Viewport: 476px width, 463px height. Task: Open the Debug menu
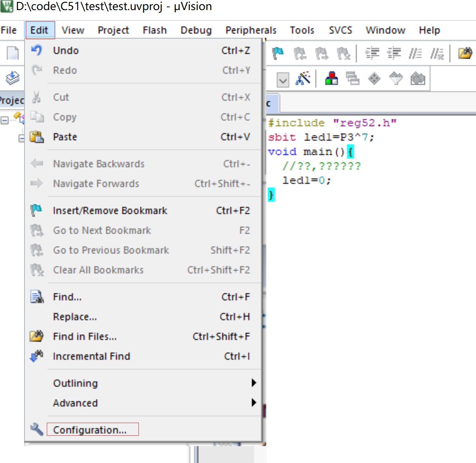pyautogui.click(x=196, y=30)
